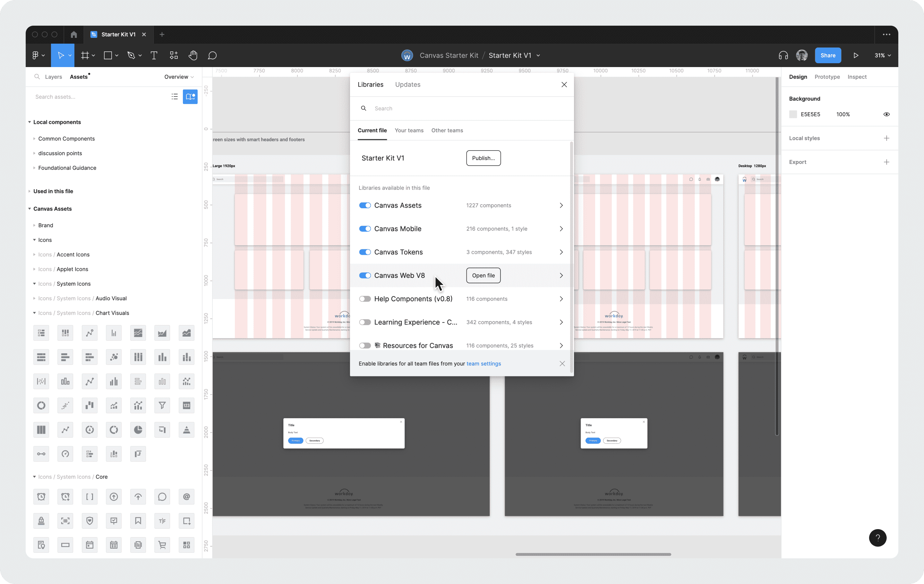Open the team library book icon
The width and height of the screenshot is (924, 584).
[x=190, y=97]
